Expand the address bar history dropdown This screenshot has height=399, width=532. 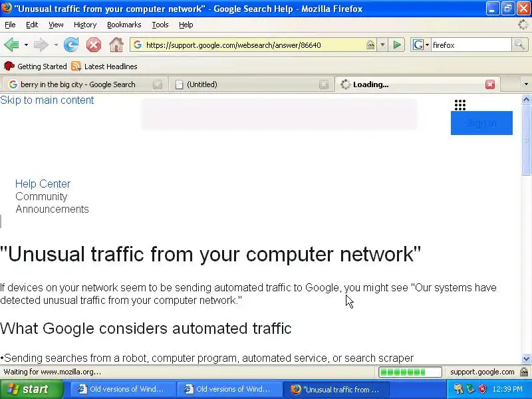tap(383, 45)
